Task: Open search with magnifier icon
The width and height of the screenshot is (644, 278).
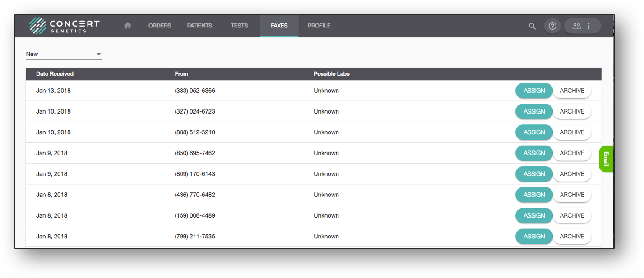Action: tap(532, 26)
